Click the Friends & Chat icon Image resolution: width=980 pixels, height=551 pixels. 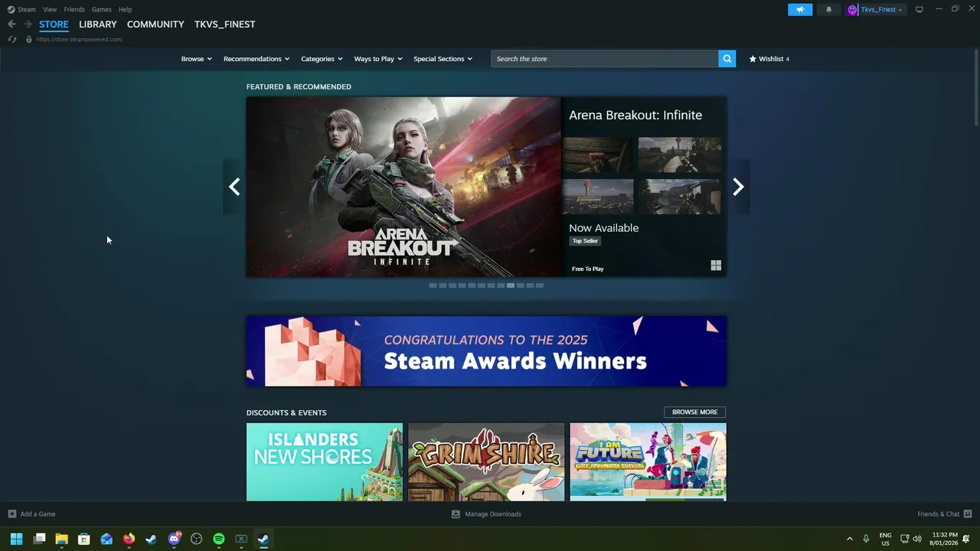(x=968, y=514)
